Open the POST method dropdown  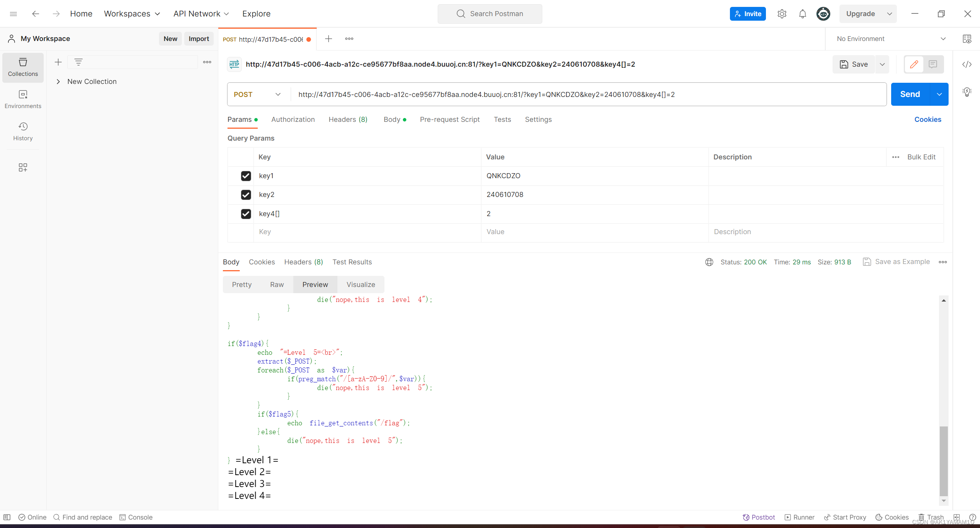pos(258,94)
